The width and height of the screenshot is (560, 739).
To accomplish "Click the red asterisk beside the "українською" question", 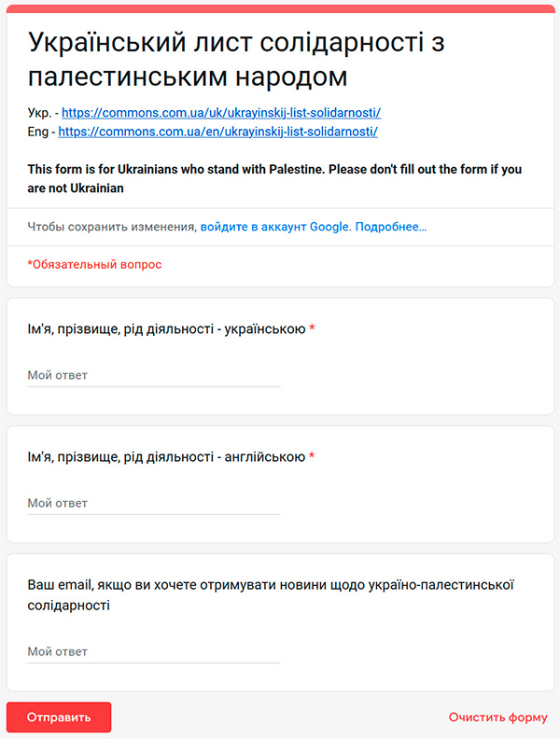I will click(x=312, y=329).
